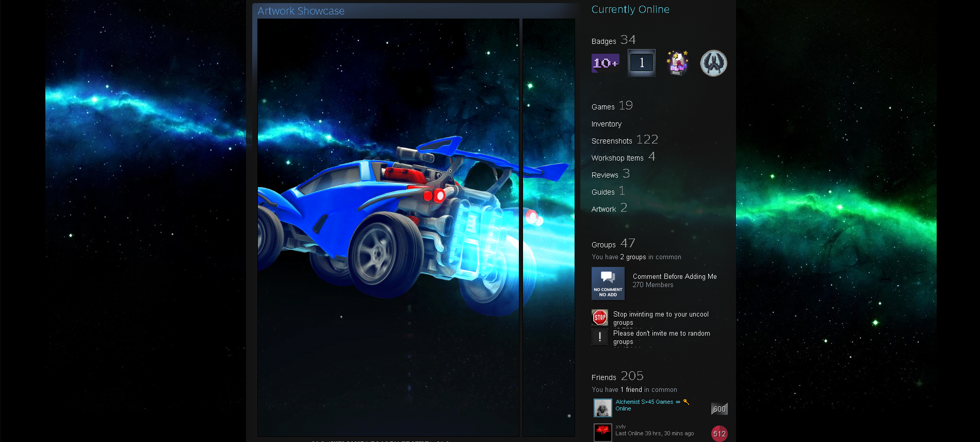980x442 pixels.
Task: Open 'Please don't invite me to random groups'
Action: 662,337
